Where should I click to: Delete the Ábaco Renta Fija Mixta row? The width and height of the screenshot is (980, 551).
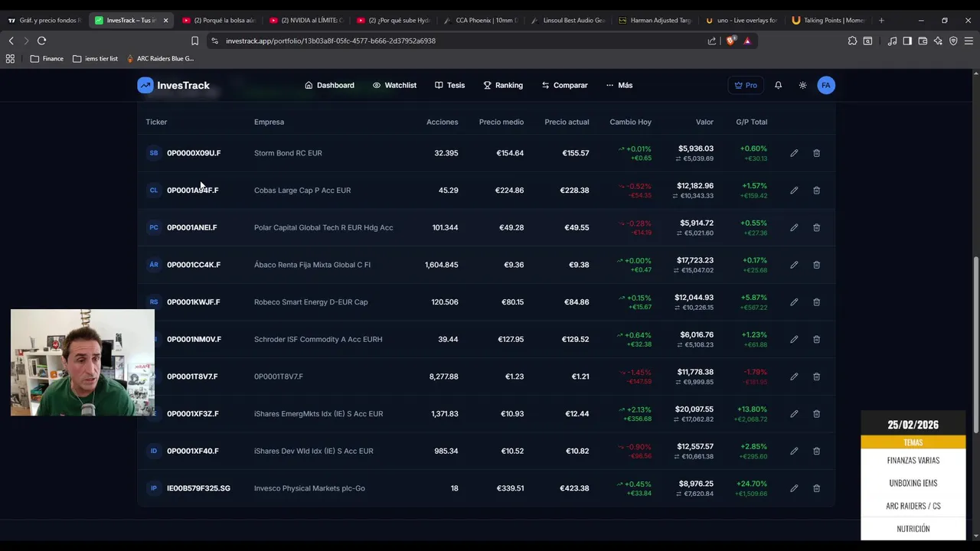tap(816, 265)
